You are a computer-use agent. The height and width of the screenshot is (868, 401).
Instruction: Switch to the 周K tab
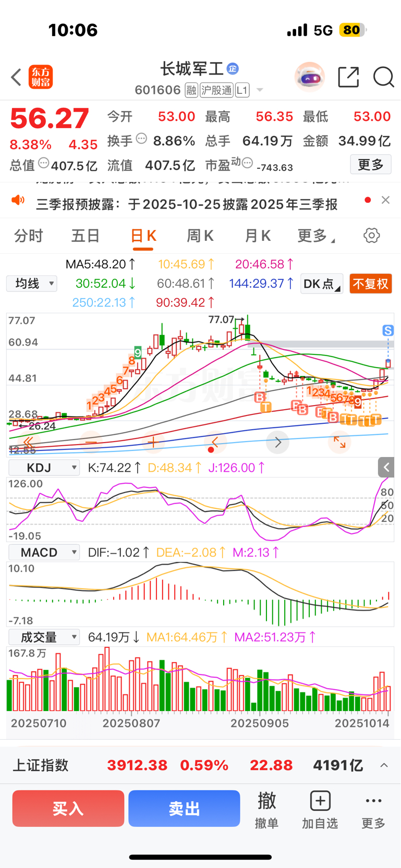click(200, 236)
